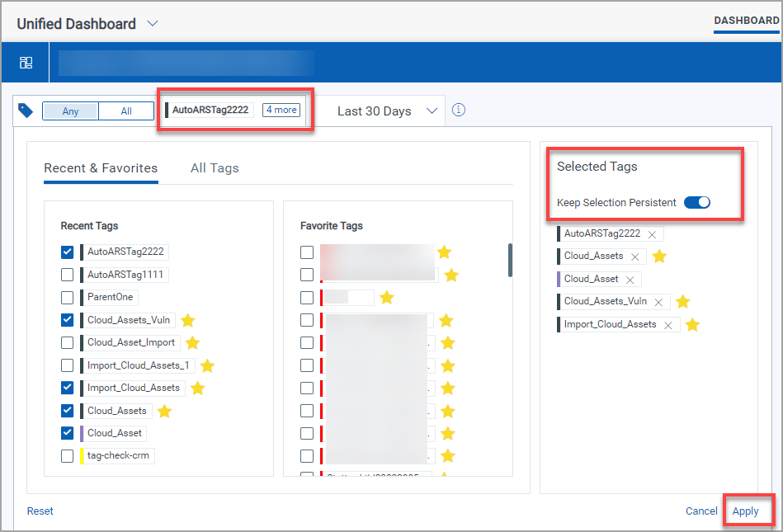This screenshot has width=783, height=532.
Task: Uncheck the Cloud_Assets_Vuln checkbox
Action: point(68,320)
